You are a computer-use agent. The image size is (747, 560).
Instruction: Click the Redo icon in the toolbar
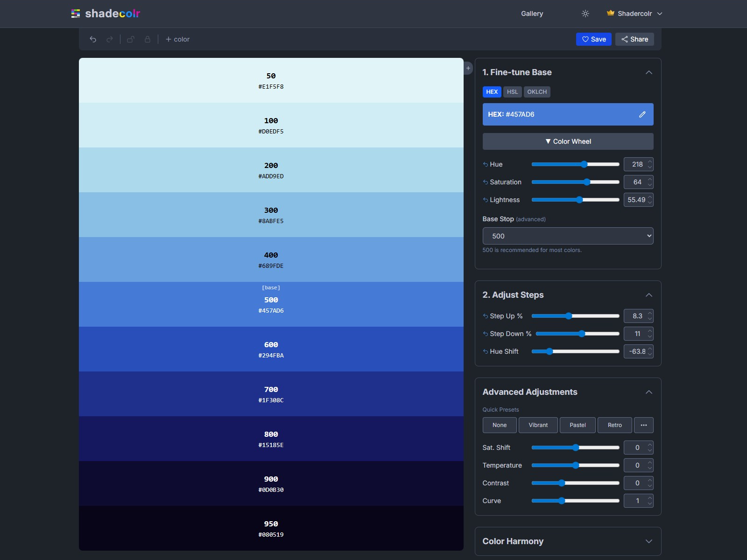point(110,39)
